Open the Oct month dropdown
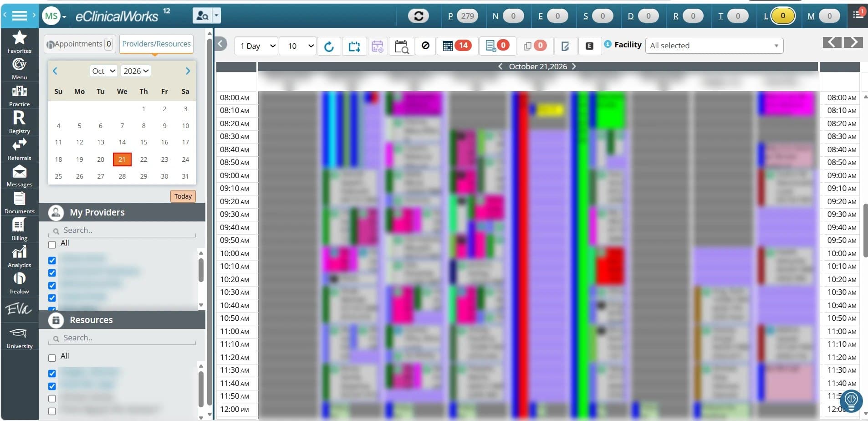This screenshot has height=421, width=868. tap(103, 71)
